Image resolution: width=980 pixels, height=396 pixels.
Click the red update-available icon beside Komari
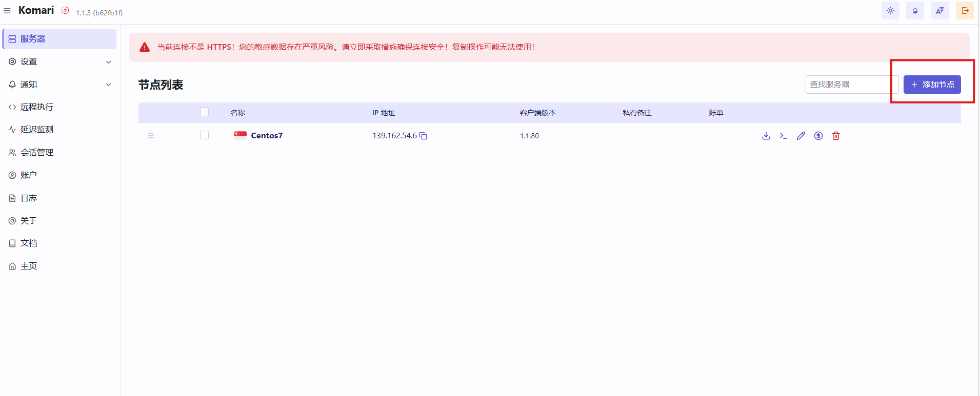point(65,10)
